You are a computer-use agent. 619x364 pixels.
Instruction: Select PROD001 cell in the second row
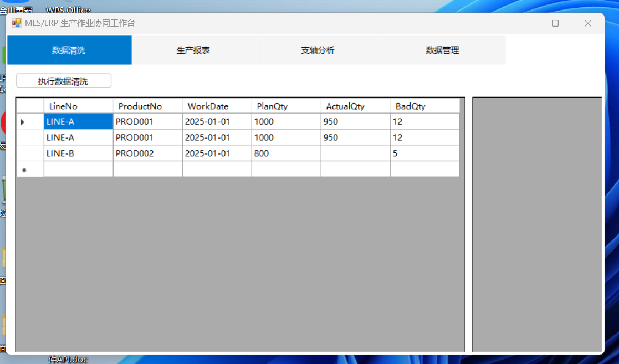(147, 137)
